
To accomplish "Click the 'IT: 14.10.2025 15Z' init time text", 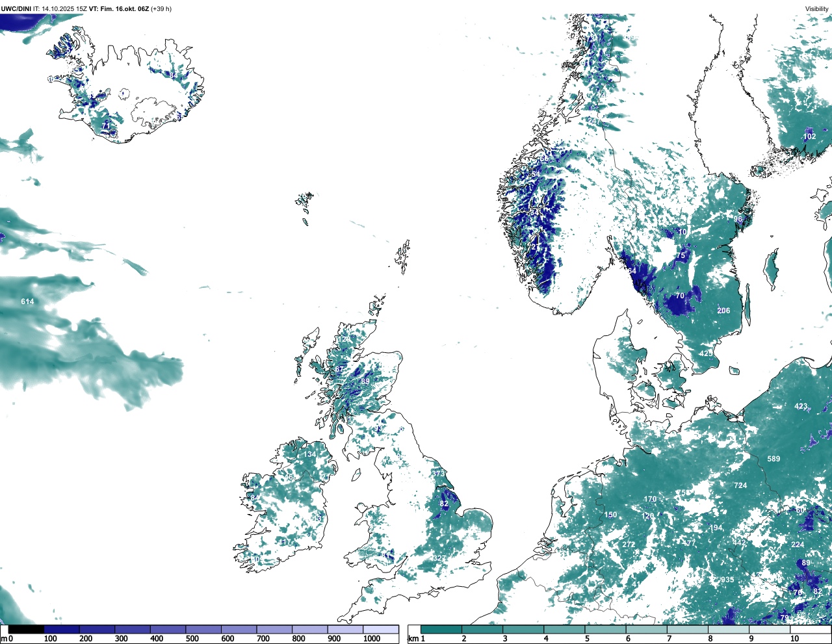I will (x=60, y=9).
